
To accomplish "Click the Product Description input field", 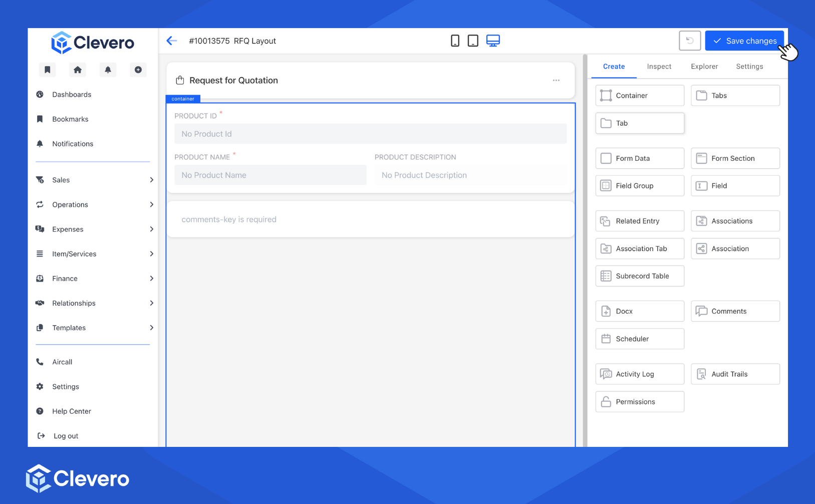I will (471, 175).
